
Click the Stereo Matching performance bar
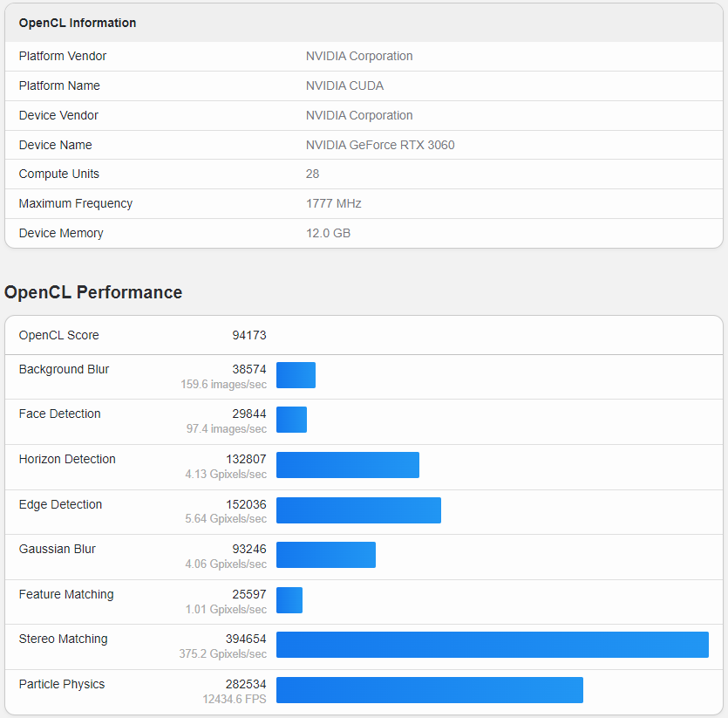[x=493, y=645]
